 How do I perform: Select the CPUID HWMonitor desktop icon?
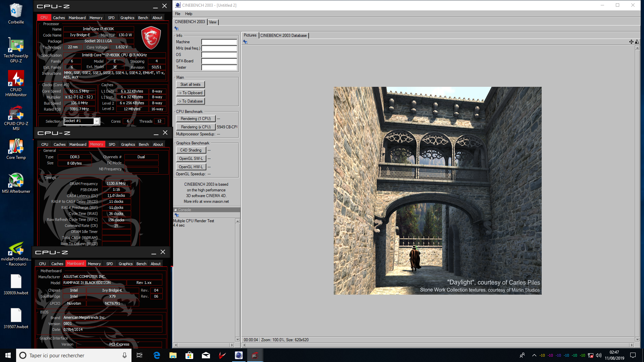click(16, 84)
